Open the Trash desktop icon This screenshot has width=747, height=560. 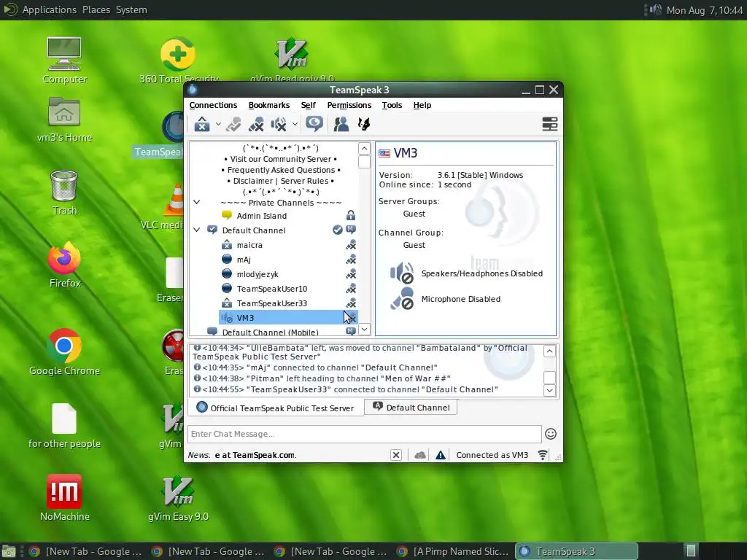tap(64, 192)
